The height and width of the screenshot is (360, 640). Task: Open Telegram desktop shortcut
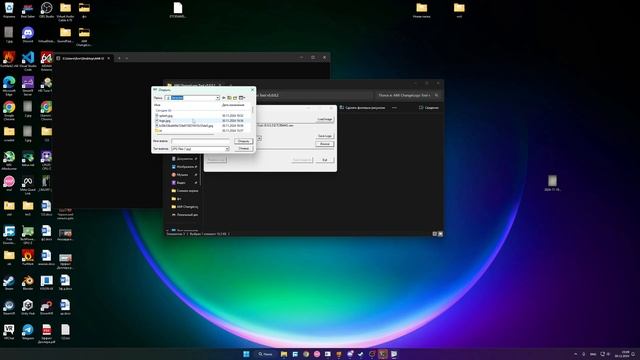[28, 332]
